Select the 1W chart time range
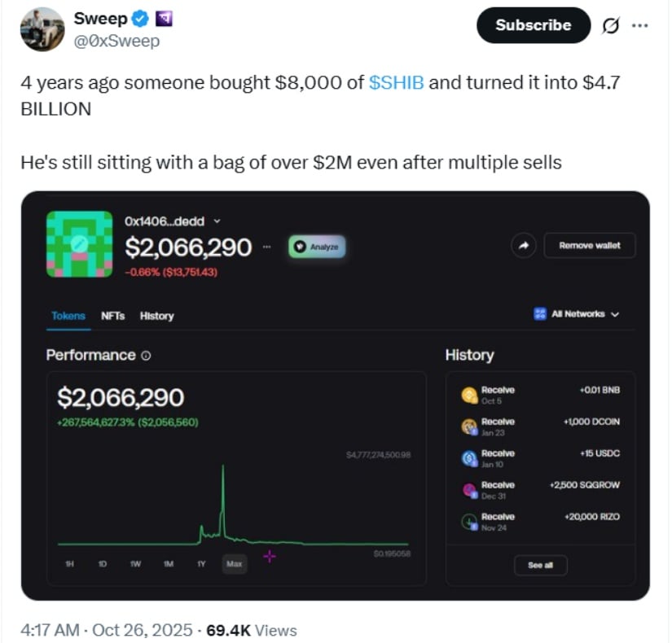Viewport: 672px width, 643px height. (x=135, y=563)
